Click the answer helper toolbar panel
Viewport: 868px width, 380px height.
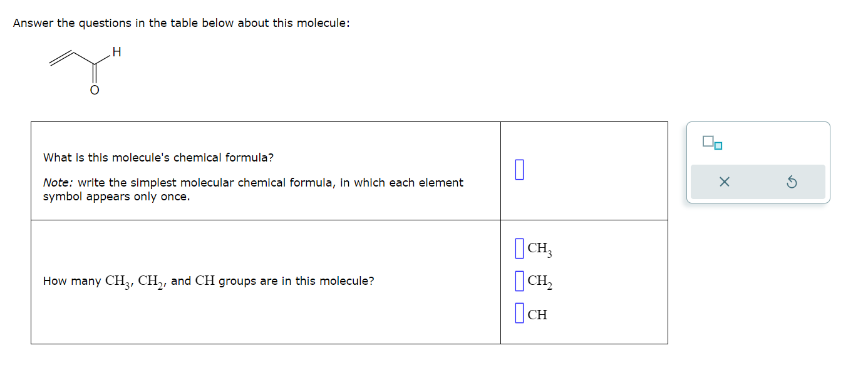pos(758,162)
